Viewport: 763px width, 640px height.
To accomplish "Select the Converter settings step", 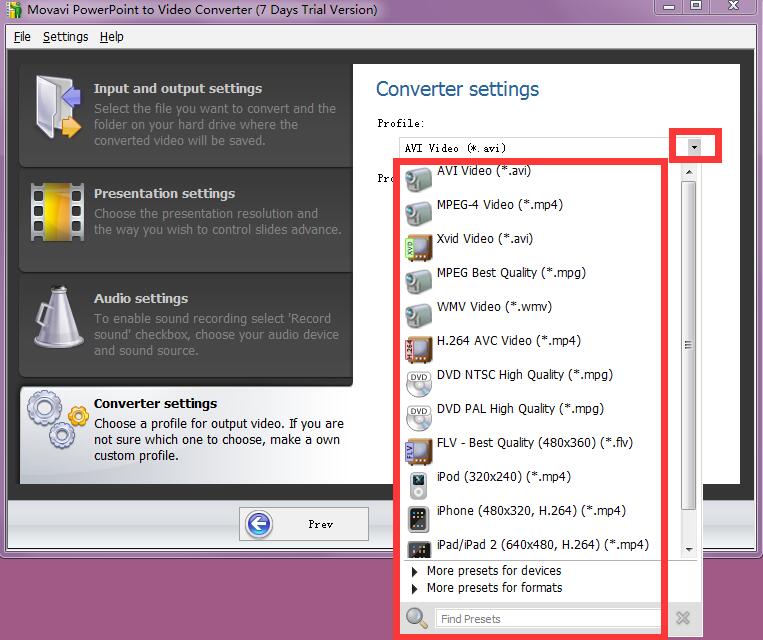I will tap(185, 434).
